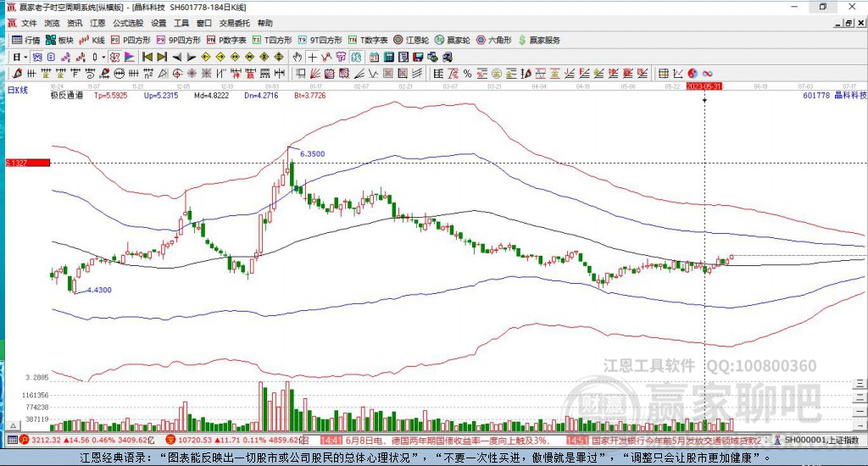Click the Md=4.8222 indicator value
This screenshot has height=466, width=868.
click(x=211, y=95)
